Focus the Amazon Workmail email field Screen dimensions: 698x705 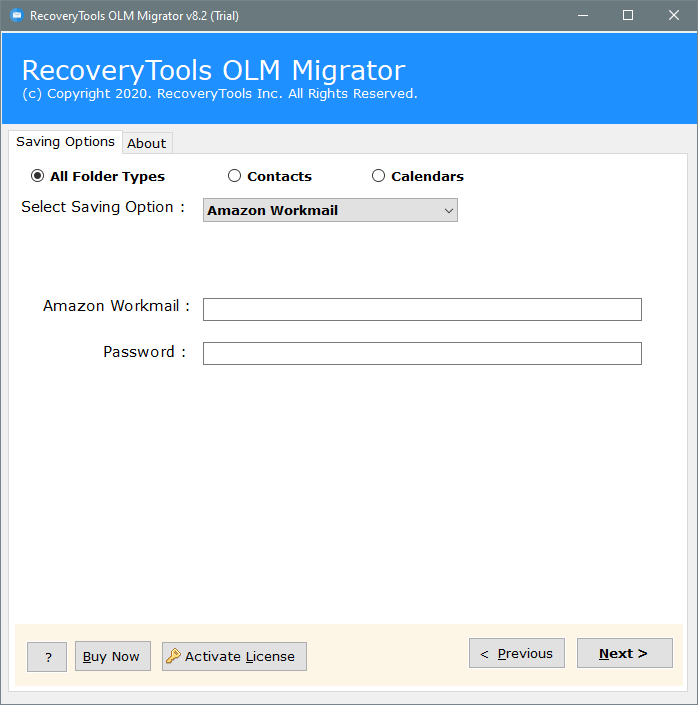pos(422,309)
